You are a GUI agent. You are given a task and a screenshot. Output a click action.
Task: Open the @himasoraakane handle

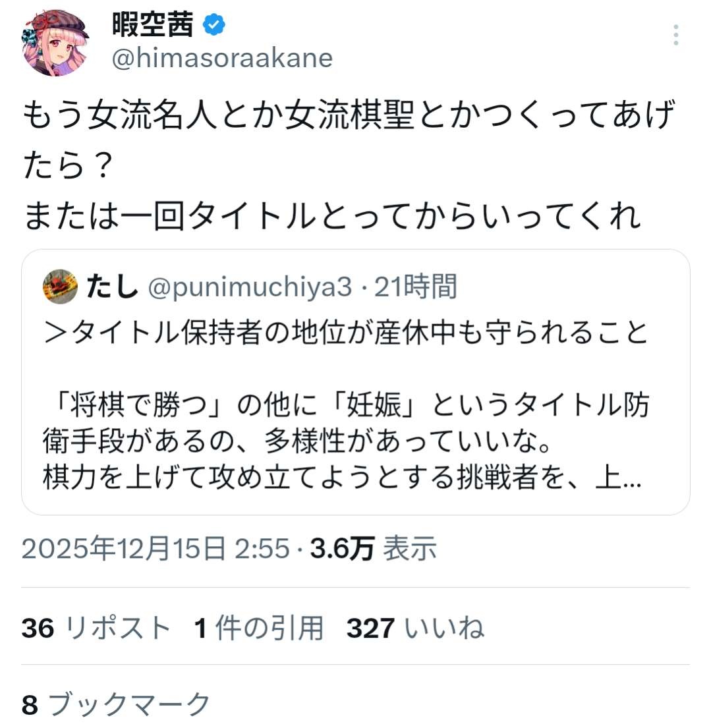(x=222, y=59)
